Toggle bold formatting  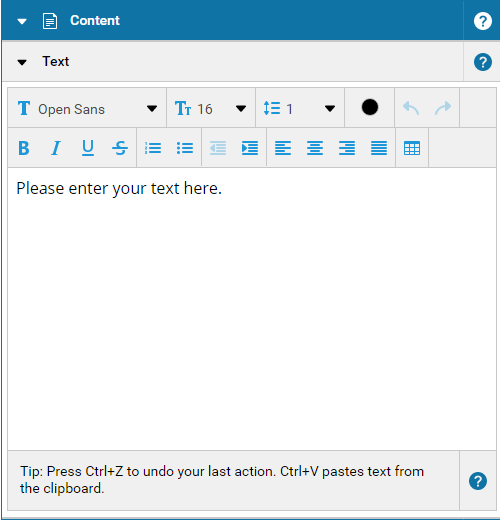[x=24, y=148]
